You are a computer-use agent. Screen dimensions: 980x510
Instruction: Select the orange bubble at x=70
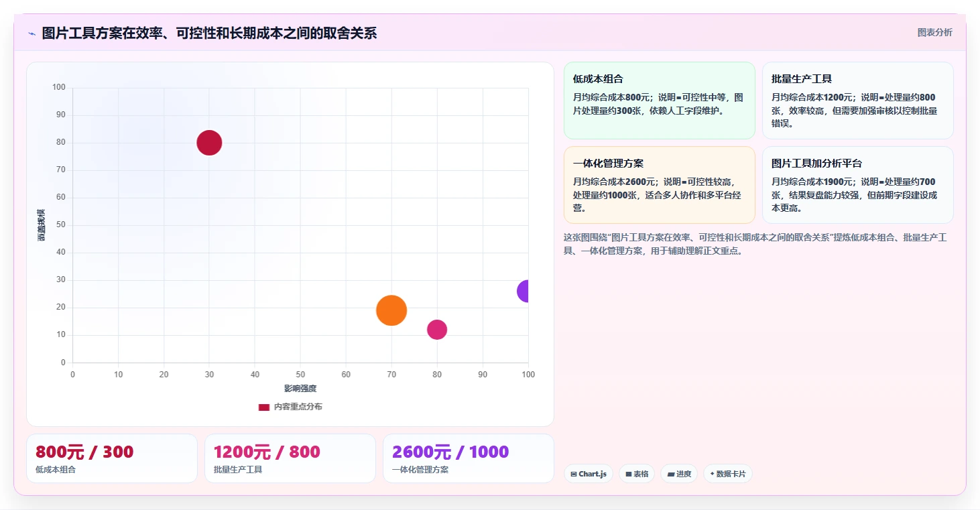click(391, 310)
